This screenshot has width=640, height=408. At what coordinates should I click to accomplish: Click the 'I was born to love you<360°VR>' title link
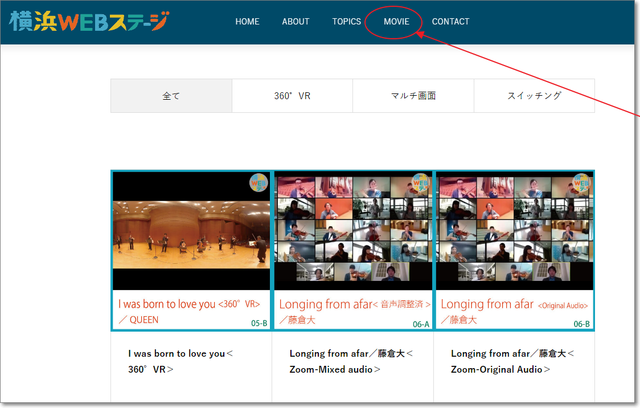180,361
